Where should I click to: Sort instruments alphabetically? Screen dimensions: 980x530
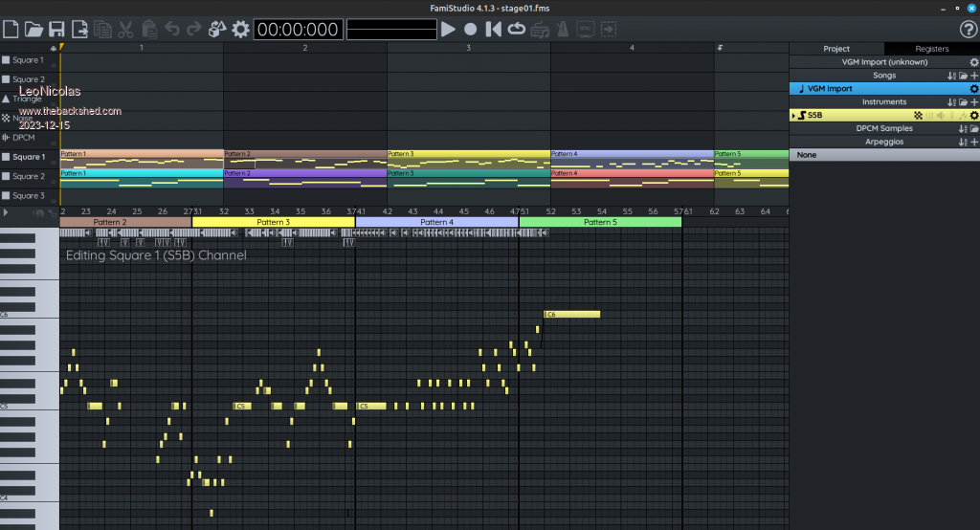pyautogui.click(x=951, y=102)
